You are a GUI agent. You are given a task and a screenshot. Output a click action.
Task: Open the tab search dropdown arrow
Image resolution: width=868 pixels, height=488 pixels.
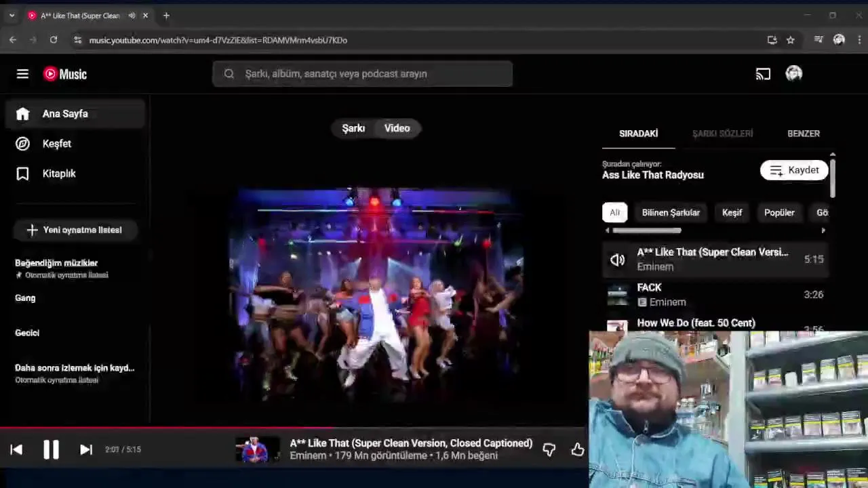coord(12,16)
